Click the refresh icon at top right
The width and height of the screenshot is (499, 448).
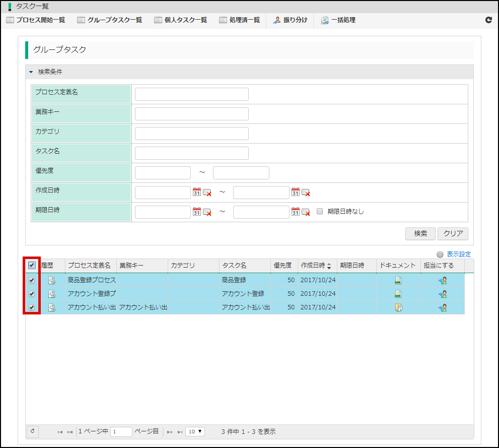tap(488, 20)
